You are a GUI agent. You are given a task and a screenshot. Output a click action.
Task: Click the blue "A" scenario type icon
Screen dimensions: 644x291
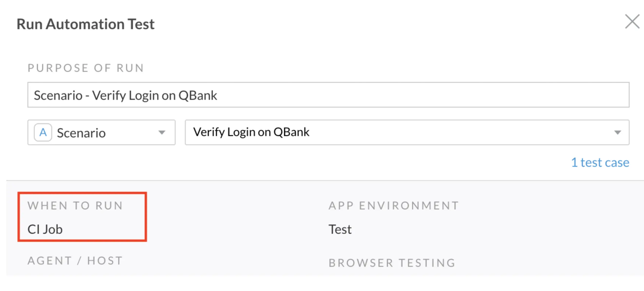43,132
